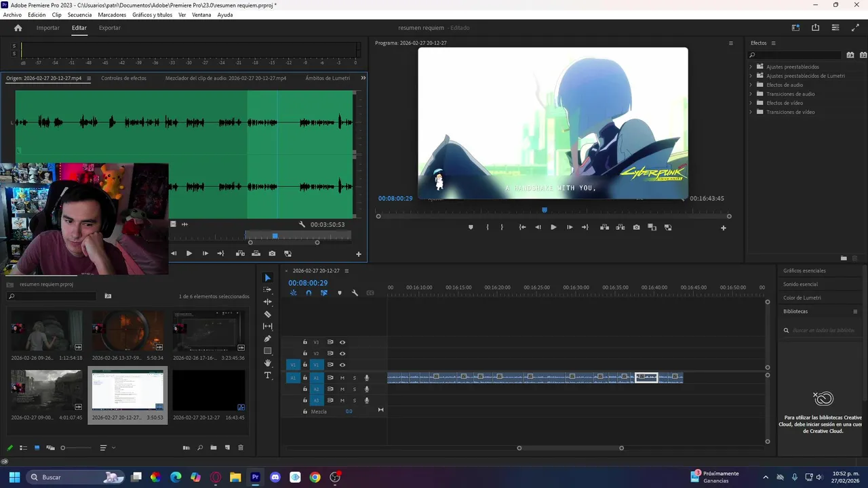Open Secuencia menu
Screen dimensions: 868x488
pyautogui.click(x=79, y=15)
